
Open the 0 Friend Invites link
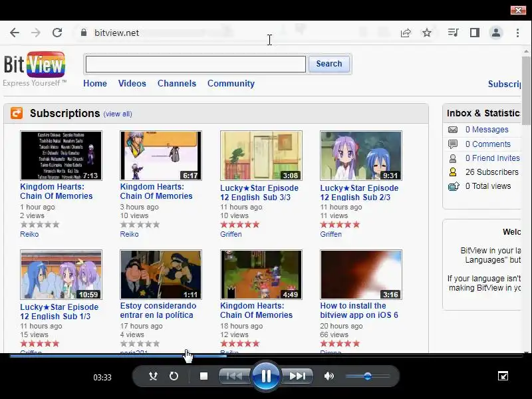pos(493,158)
